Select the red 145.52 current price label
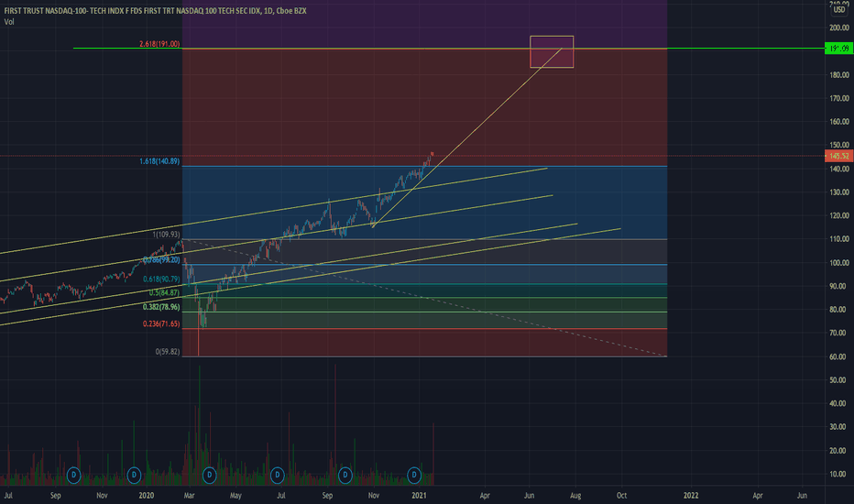This screenshot has height=504, width=854. click(x=838, y=156)
